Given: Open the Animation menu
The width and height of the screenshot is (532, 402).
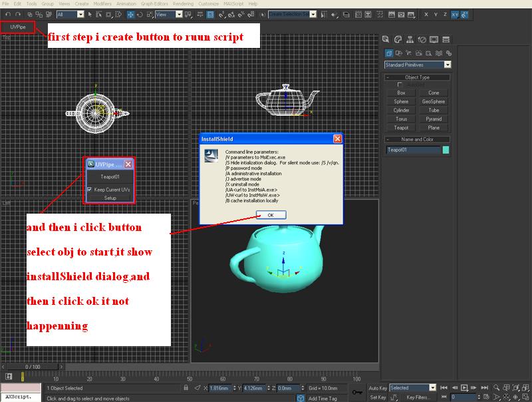Looking at the screenshot, I should coord(126,4).
